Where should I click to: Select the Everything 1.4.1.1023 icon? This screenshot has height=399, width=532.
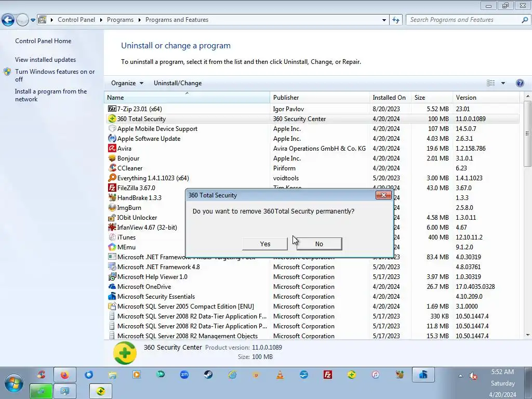tap(112, 178)
